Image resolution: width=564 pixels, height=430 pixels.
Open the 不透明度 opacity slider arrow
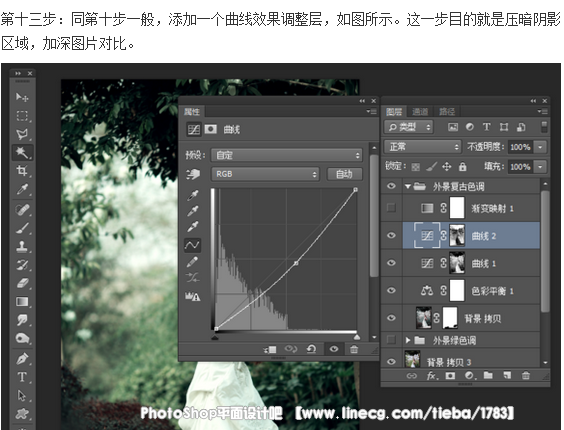(x=540, y=147)
